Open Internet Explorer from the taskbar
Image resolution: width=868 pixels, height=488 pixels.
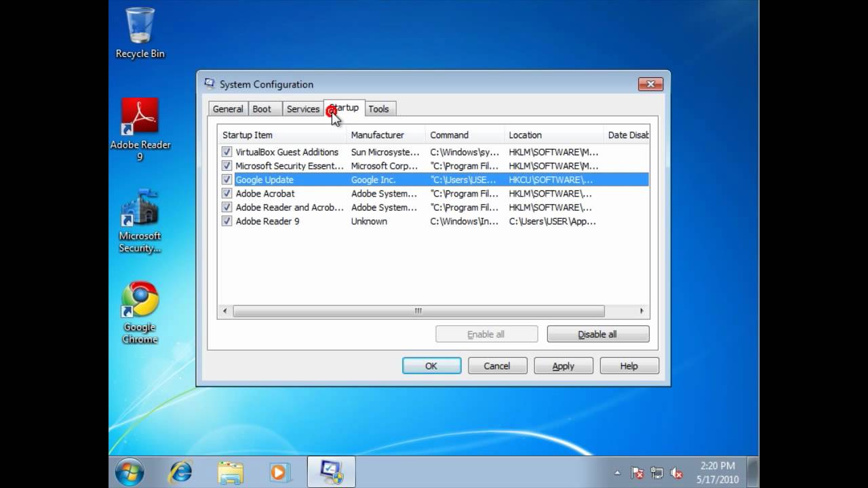pos(180,472)
